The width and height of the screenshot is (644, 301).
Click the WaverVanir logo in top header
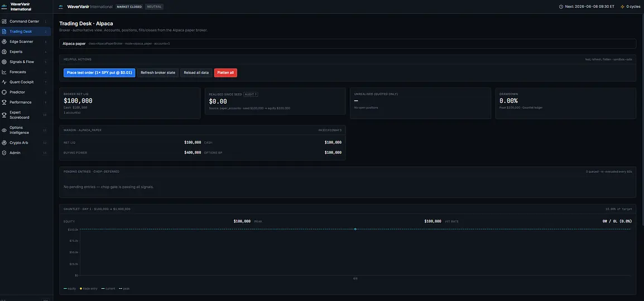coord(61,7)
